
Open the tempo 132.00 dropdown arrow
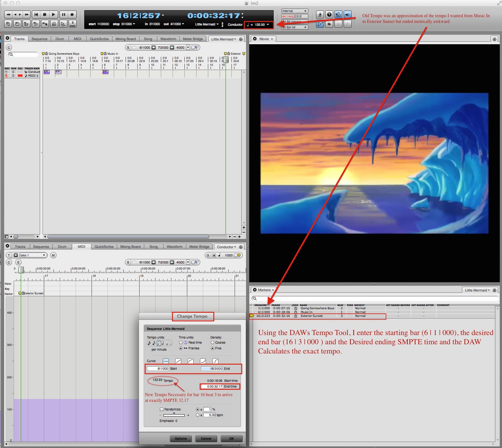268,24
